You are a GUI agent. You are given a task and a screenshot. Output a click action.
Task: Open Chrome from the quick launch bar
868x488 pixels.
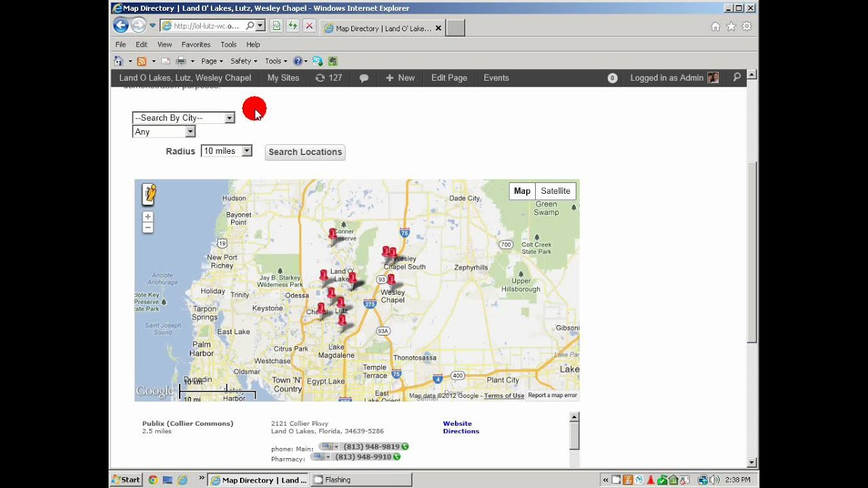click(153, 480)
